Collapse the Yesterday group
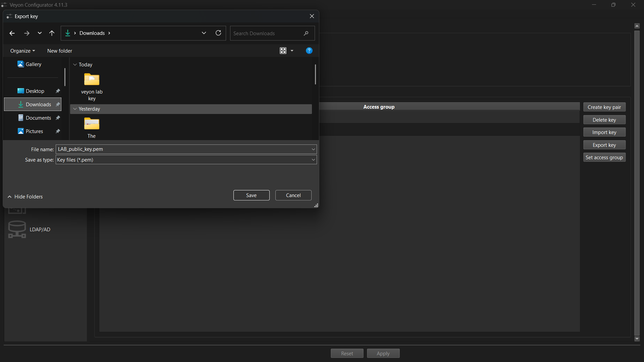This screenshot has width=644, height=362. coord(75,109)
